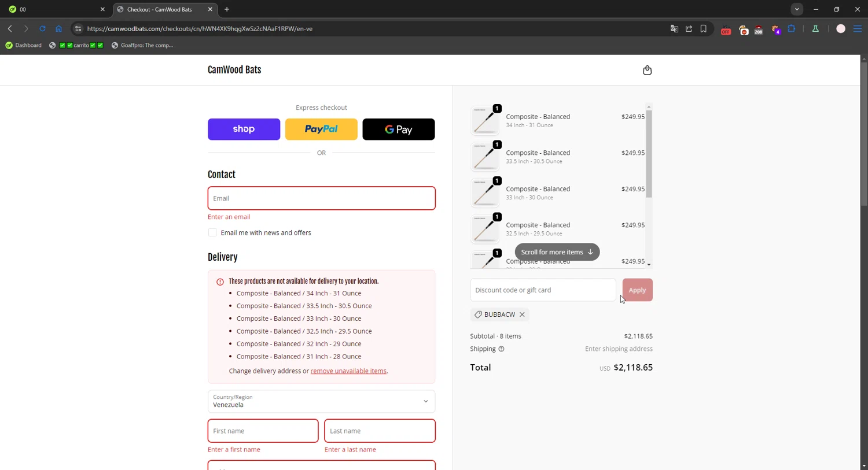Focus the Last name field
Screen dimensions: 868x470
pos(380,431)
